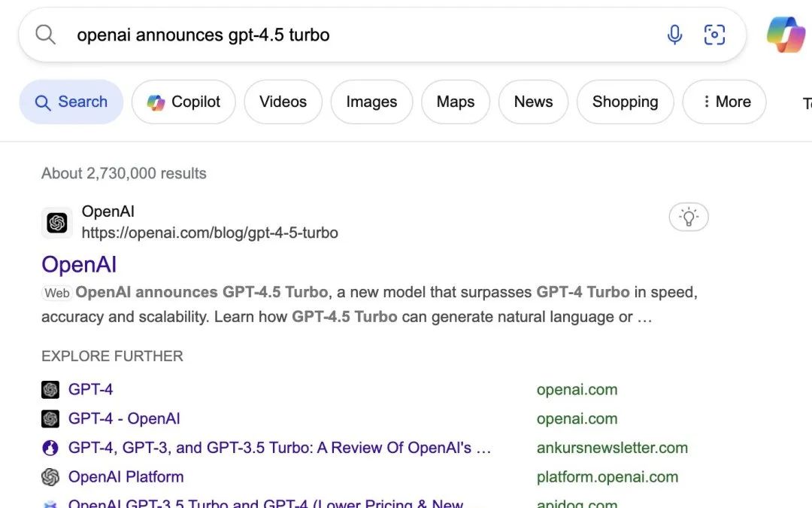This screenshot has height=508, width=812.
Task: Click the EXPLORE FURTHER heading
Action: click(112, 356)
